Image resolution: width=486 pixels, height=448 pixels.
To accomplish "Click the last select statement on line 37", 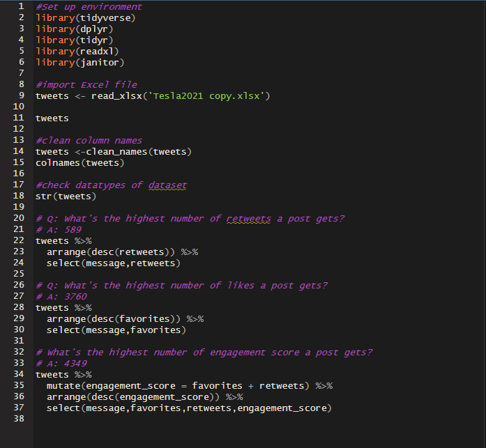I will tap(190, 408).
